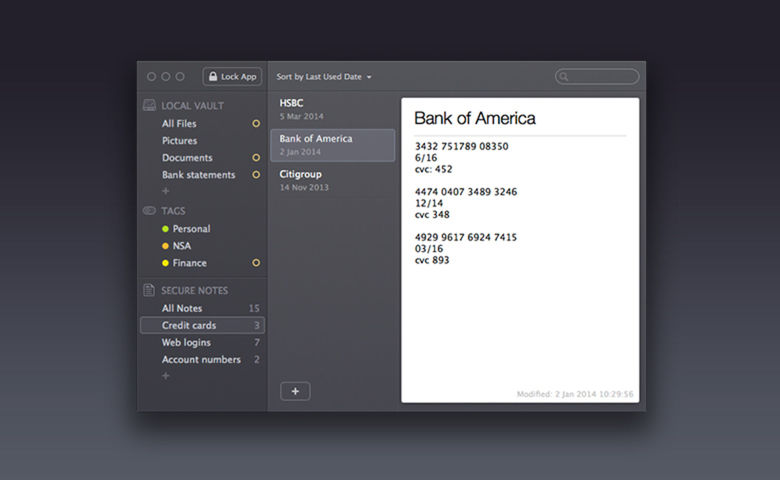Click the LOCAL VAULT section header
780x480 pixels.
click(x=193, y=105)
